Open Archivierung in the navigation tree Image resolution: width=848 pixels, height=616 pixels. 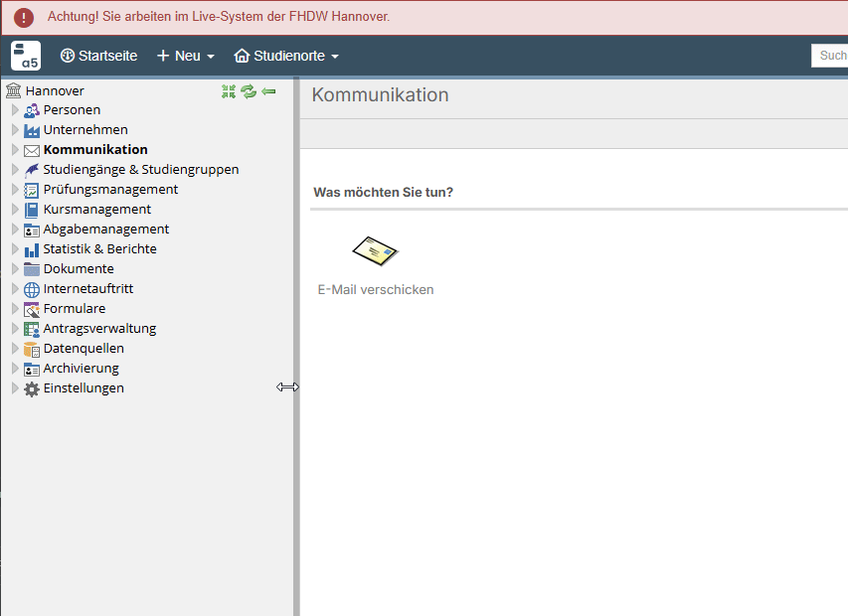tap(82, 369)
